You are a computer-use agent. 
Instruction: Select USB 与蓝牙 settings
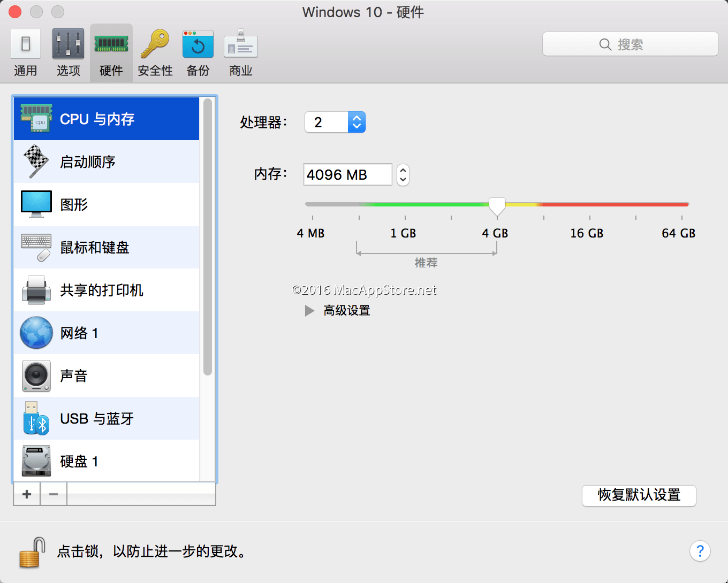point(96,418)
